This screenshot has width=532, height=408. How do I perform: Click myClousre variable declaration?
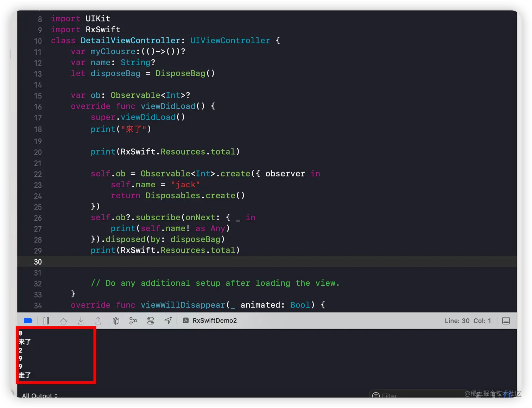point(128,52)
